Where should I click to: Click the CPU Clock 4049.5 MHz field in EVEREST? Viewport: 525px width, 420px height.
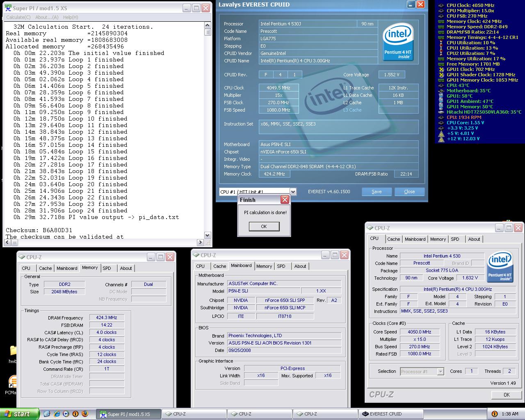coord(278,88)
